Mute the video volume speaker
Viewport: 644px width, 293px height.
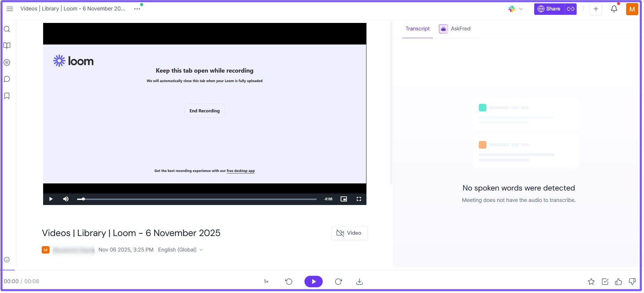click(66, 199)
